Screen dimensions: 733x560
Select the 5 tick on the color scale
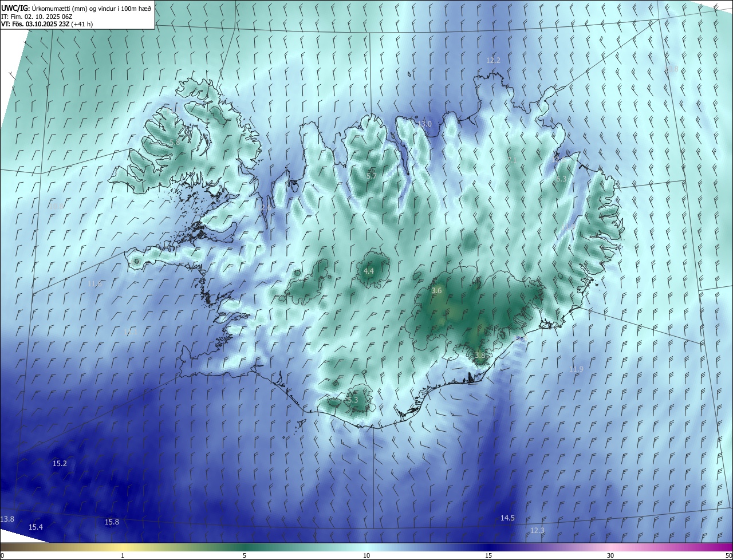pos(245,555)
